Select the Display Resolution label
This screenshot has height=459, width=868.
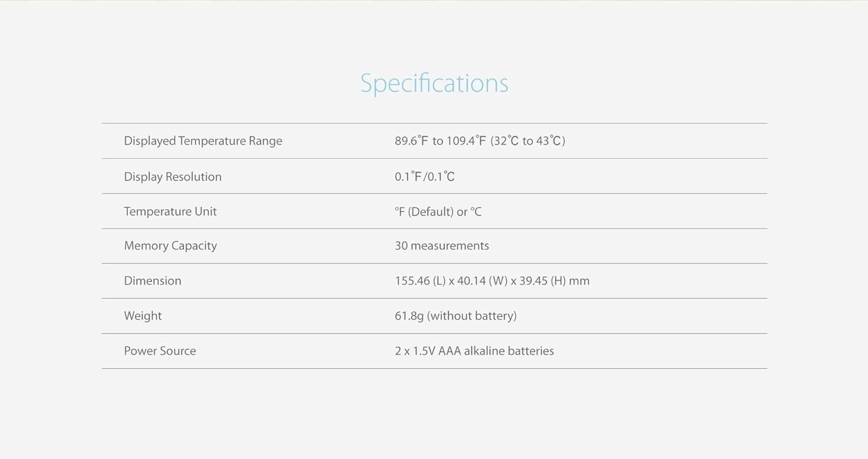click(x=172, y=177)
